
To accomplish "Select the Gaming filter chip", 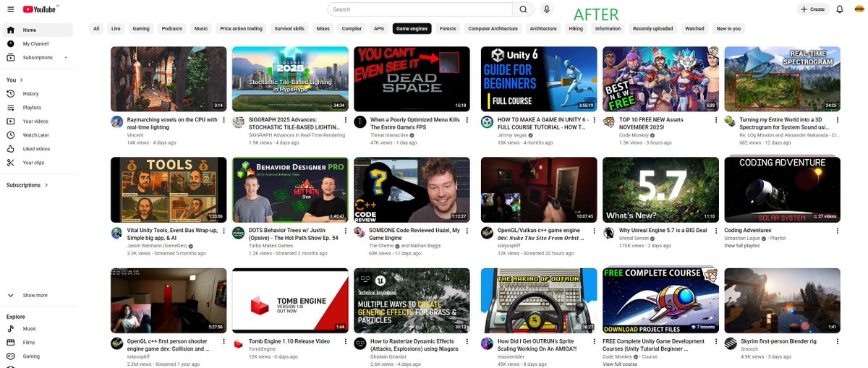I will [x=141, y=29].
